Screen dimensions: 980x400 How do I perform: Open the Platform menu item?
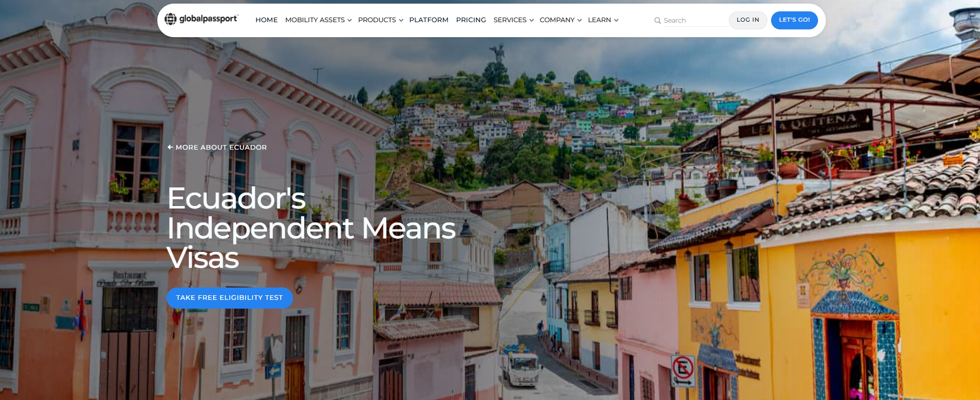point(429,20)
